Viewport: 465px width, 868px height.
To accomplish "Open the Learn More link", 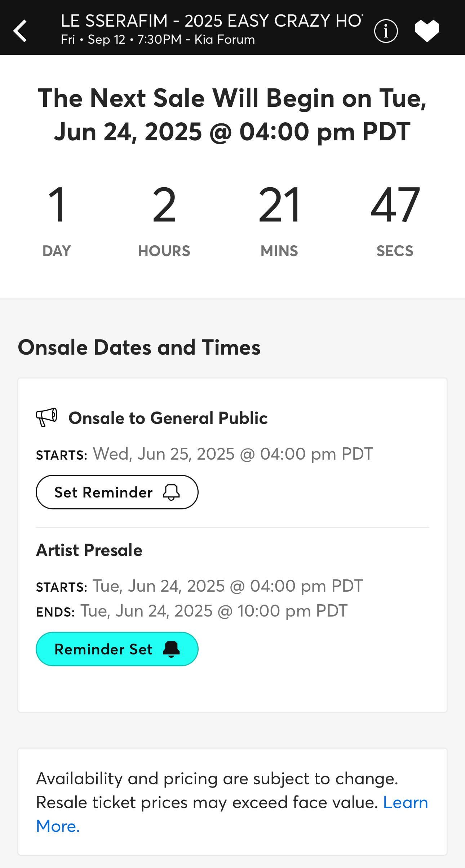I will (405, 802).
